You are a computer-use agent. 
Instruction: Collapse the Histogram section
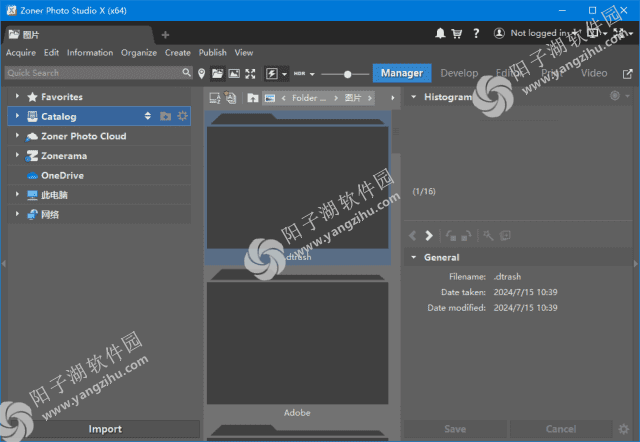(x=413, y=97)
